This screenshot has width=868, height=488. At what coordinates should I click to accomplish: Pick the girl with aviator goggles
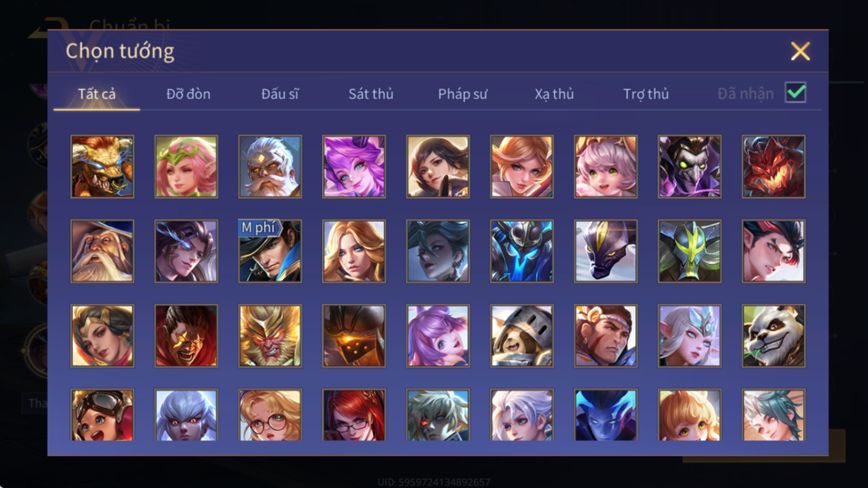point(102,415)
